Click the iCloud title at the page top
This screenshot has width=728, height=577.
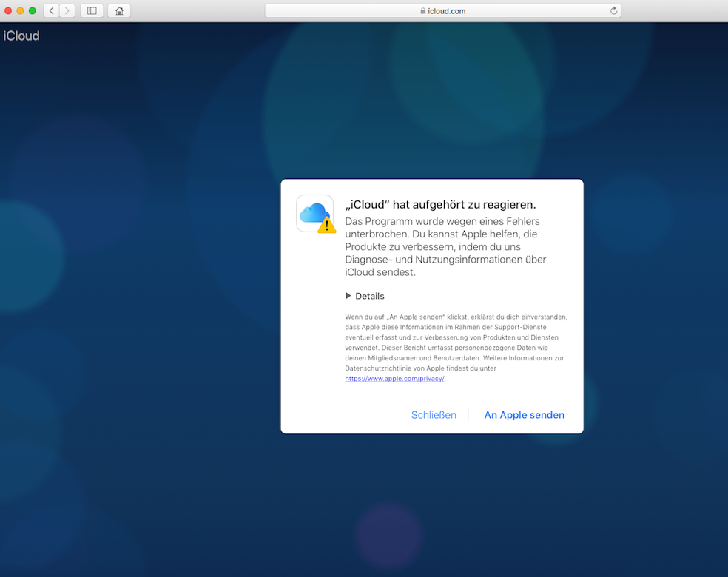point(21,36)
